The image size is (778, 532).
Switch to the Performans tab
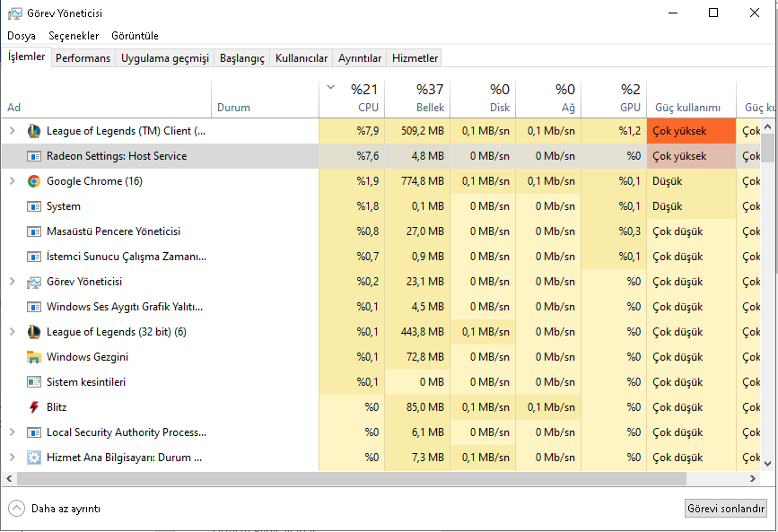[83, 58]
